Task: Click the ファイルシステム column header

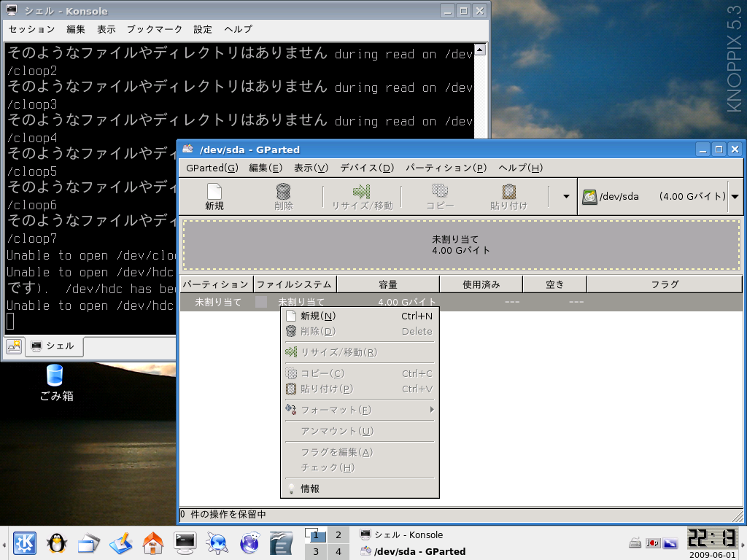Action: click(x=295, y=284)
